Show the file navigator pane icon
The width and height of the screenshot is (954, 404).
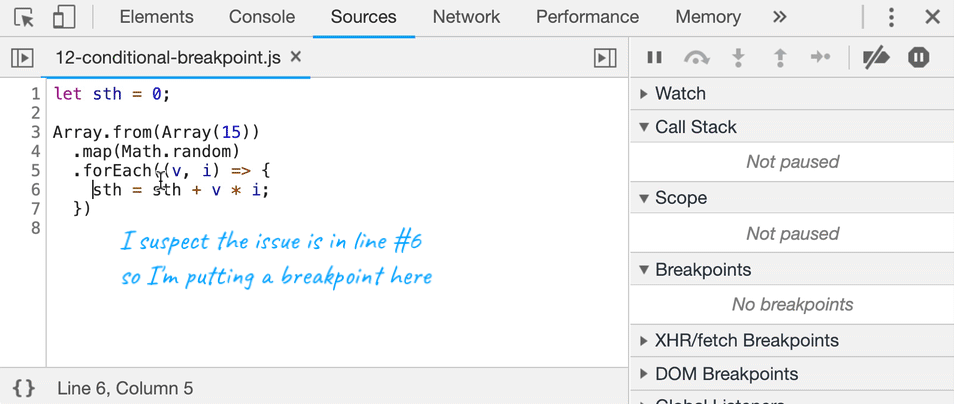coord(22,58)
